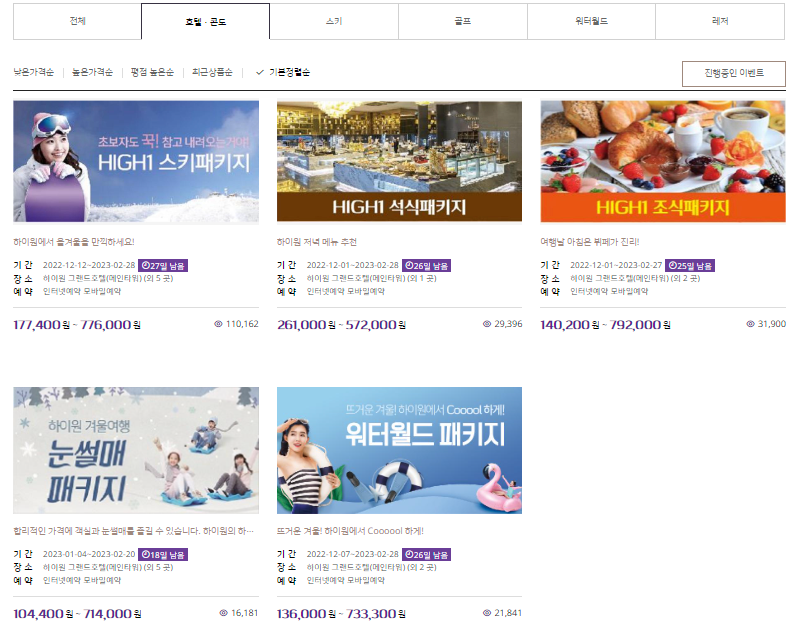The image size is (792, 633).
Task: Click the checkmark icon before 기본정렬순
Action: [x=260, y=72]
